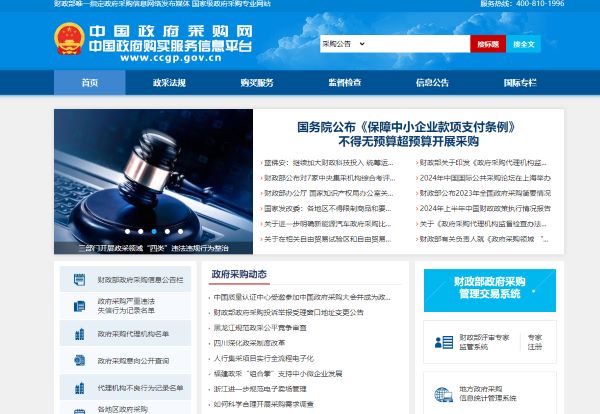Open article 福建政采“组合拳”支持中小微企业发展
Screen dimensions: 600x414
tap(278, 373)
